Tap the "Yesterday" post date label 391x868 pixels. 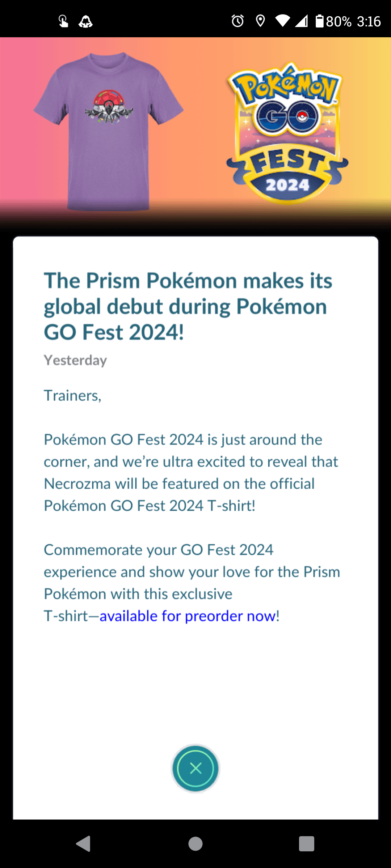coord(75,360)
